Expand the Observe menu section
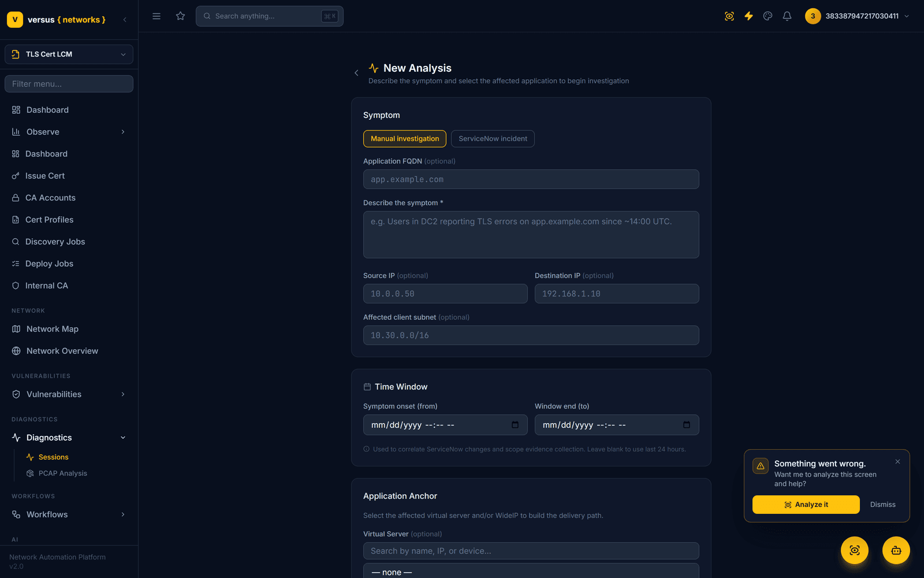The width and height of the screenshot is (924, 578). click(x=69, y=132)
